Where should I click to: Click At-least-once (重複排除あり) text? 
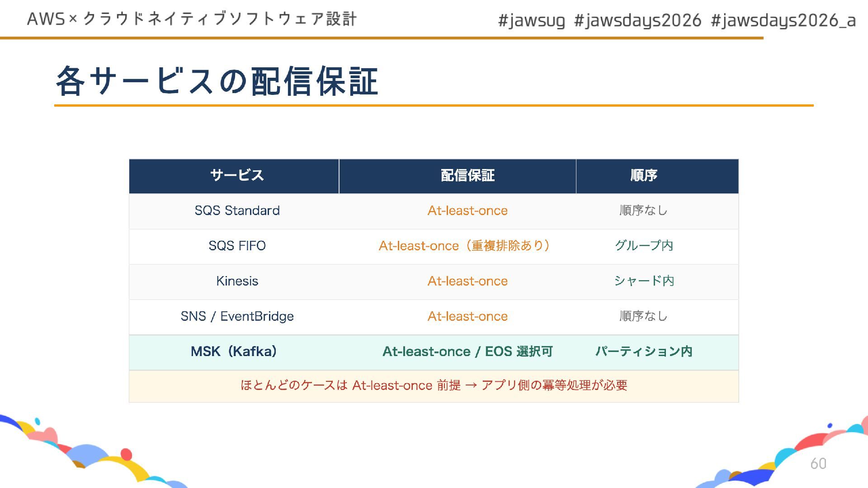pyautogui.click(x=464, y=246)
